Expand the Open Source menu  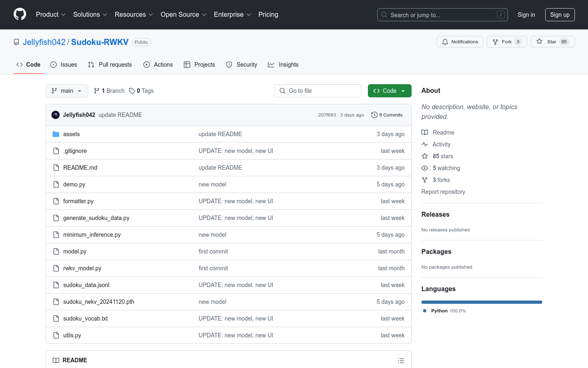point(183,14)
